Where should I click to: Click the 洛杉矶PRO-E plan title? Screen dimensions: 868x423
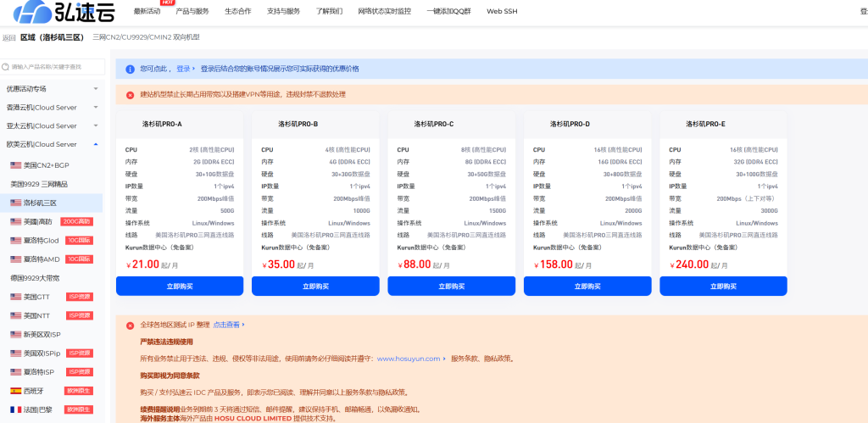[706, 124]
